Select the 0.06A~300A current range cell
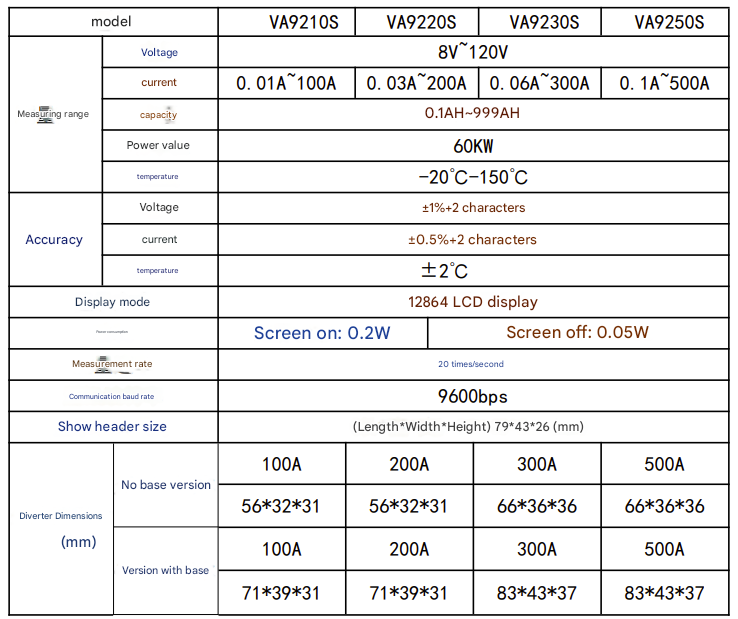This screenshot has width=738, height=619. pos(539,83)
